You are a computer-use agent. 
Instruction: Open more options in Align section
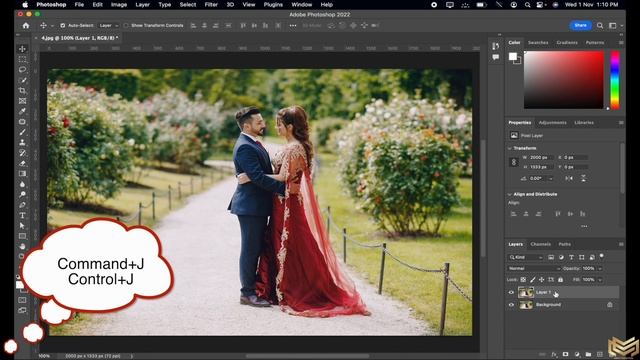click(584, 226)
